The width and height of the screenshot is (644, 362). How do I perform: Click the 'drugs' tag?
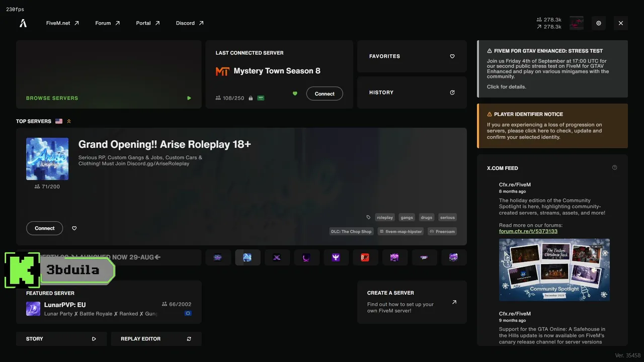click(427, 217)
